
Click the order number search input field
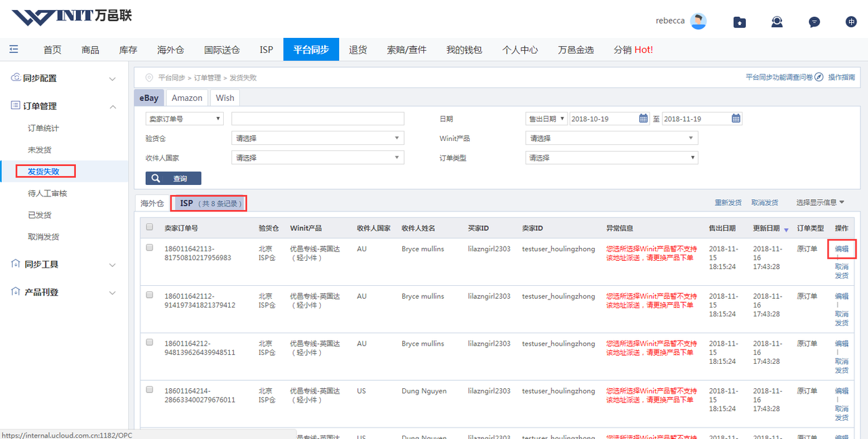pos(317,119)
